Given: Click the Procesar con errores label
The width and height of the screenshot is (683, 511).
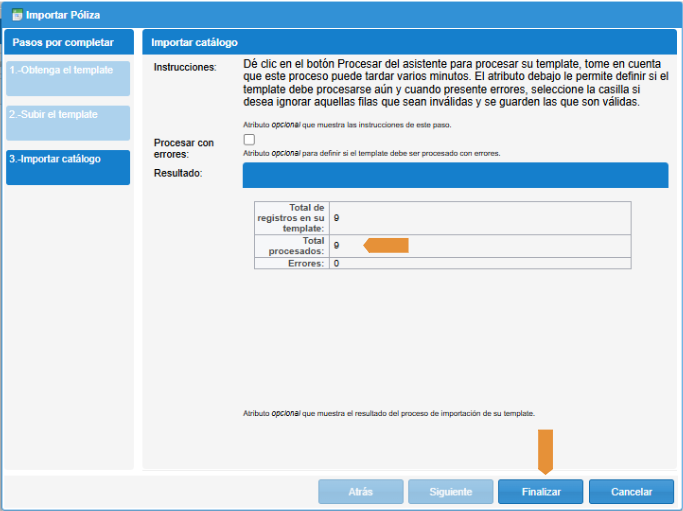Looking at the screenshot, I should coord(184,149).
